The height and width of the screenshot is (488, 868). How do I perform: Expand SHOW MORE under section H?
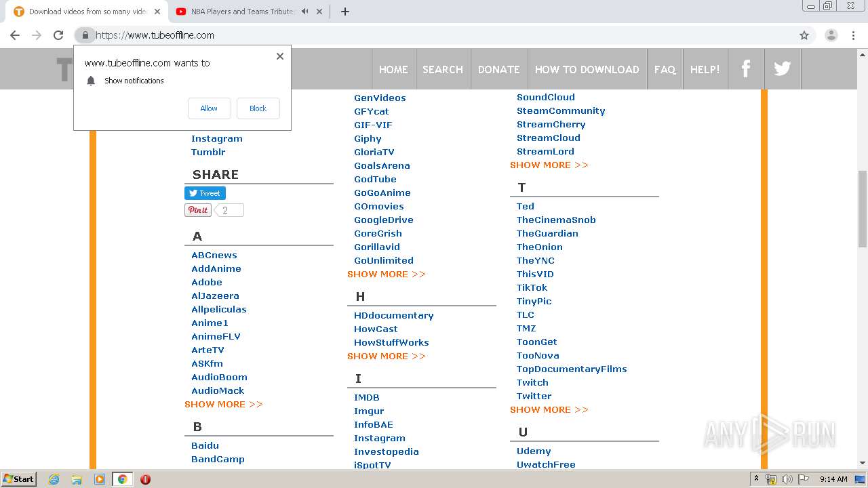[x=387, y=356]
